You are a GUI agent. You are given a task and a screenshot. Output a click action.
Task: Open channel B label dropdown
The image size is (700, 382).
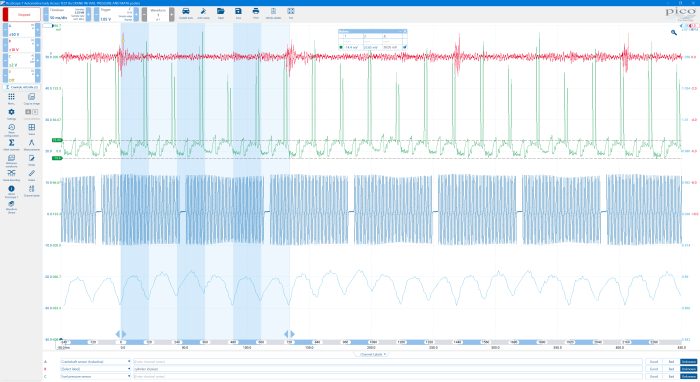pyautogui.click(x=95, y=369)
